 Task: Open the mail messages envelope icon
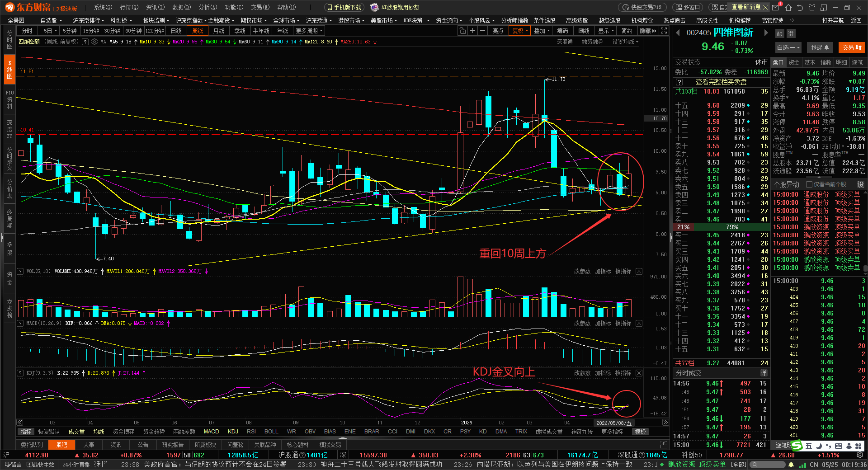point(776,7)
